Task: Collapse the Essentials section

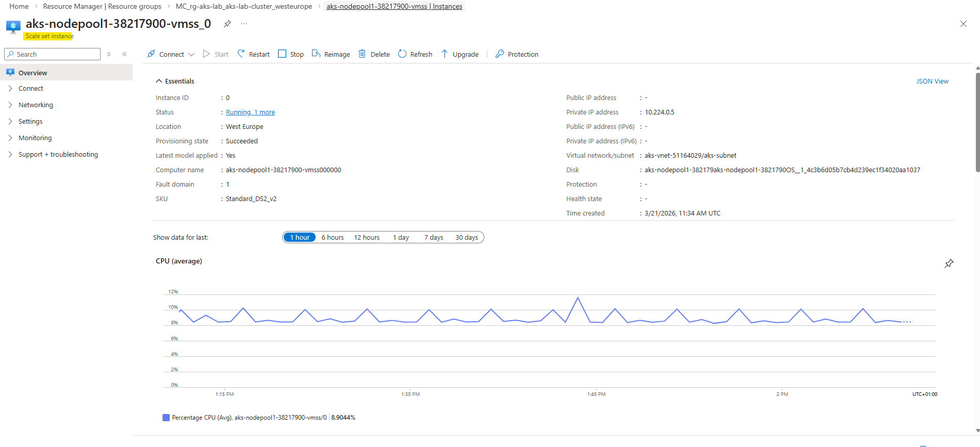Action: [x=159, y=81]
